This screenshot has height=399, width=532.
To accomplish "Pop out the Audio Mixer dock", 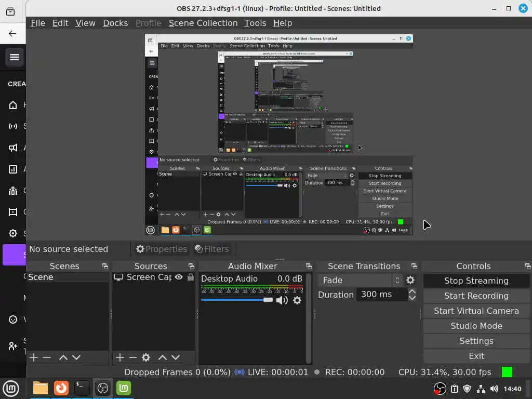I will point(309,267).
